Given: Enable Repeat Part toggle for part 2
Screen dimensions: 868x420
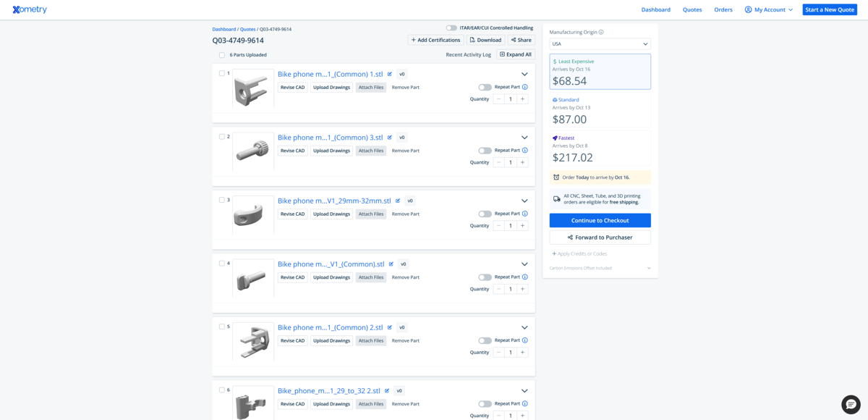Looking at the screenshot, I should (485, 151).
